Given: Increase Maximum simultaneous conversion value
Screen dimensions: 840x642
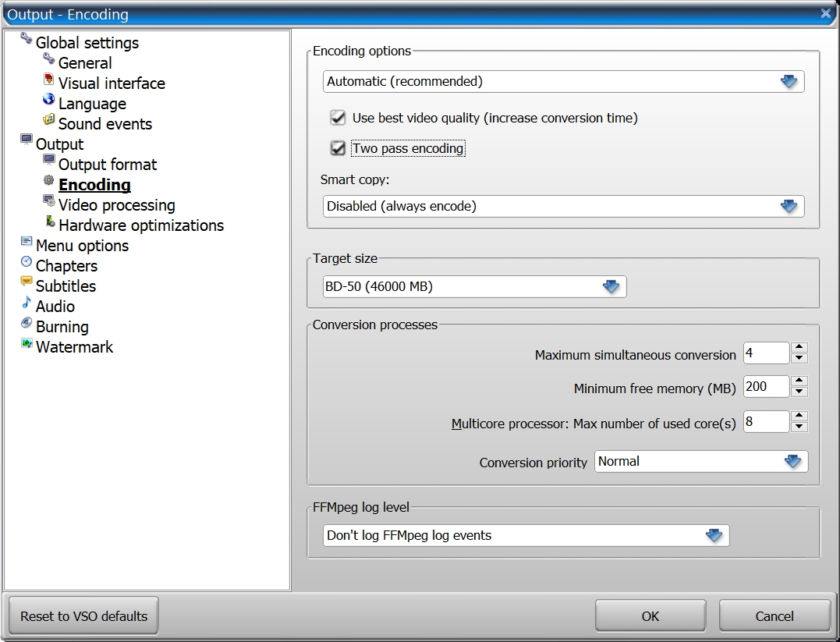Looking at the screenshot, I should (x=799, y=347).
